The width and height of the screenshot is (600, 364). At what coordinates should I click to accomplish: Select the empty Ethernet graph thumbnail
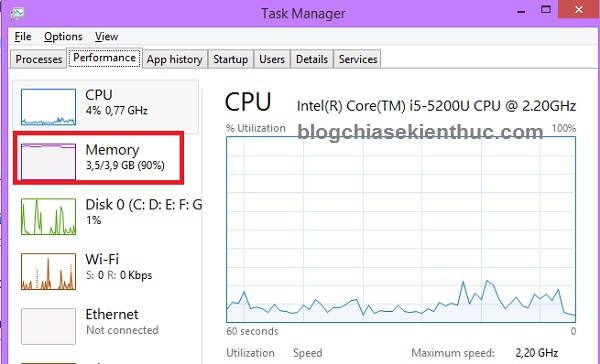click(x=48, y=326)
